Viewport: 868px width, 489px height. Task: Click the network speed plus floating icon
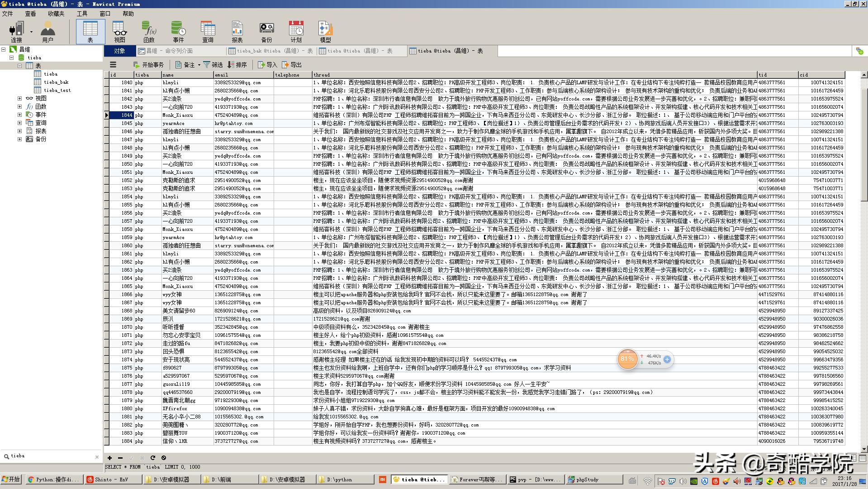(x=667, y=360)
